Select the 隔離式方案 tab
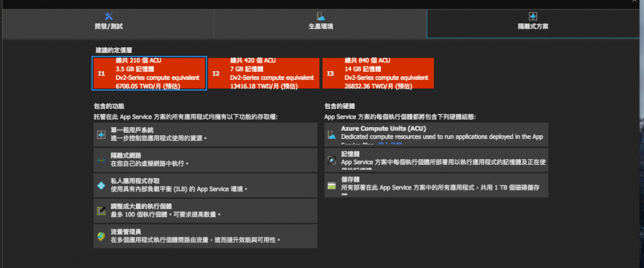644x268 pixels. [x=533, y=23]
